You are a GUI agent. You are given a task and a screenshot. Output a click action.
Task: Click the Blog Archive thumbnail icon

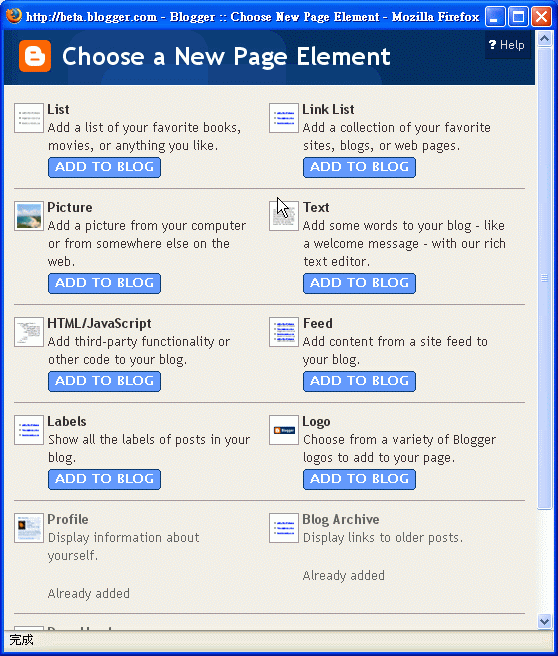click(x=284, y=528)
